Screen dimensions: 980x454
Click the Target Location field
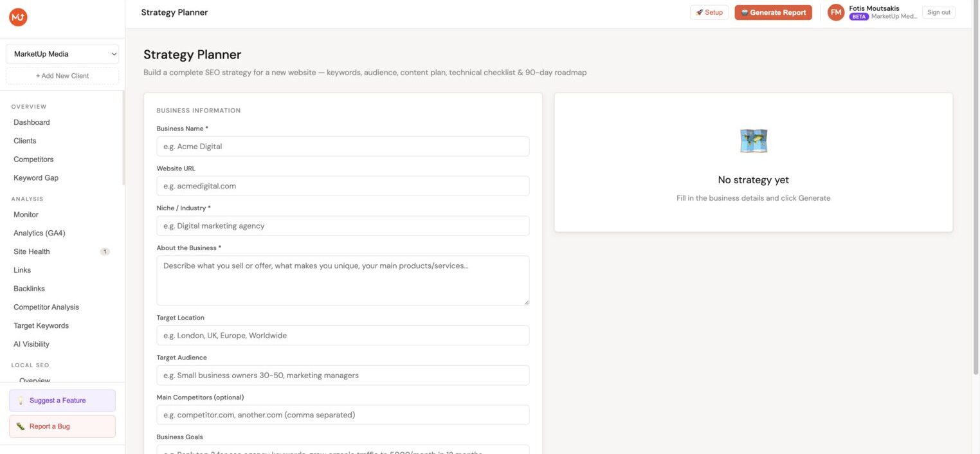(343, 336)
